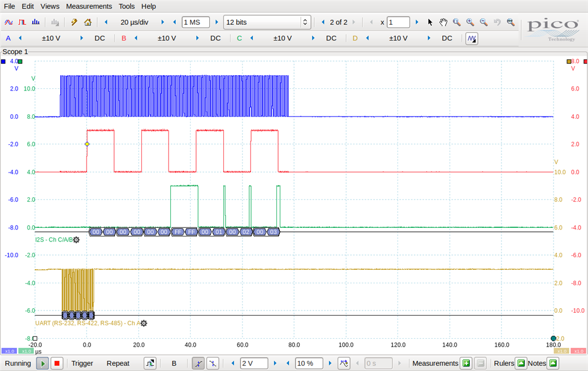Click the blue channel A x1.0 zoom tag
Image resolution: width=588 pixels, height=371 pixels.
click(9, 351)
